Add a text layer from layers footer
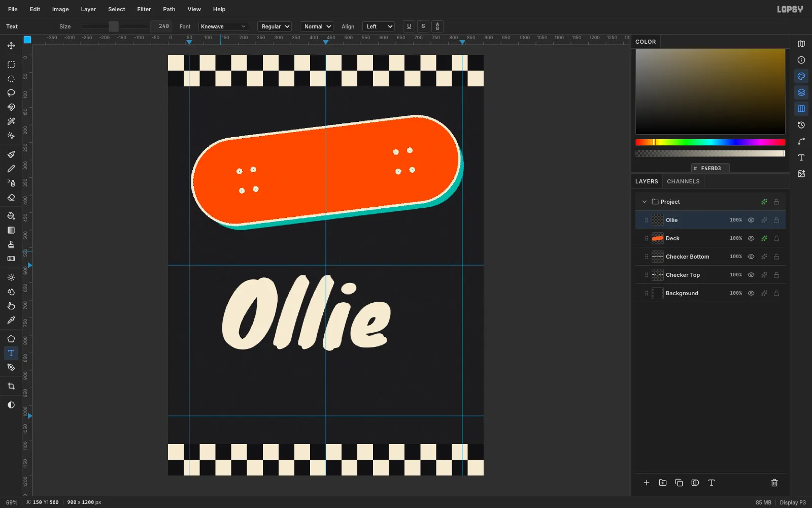 coord(712,483)
